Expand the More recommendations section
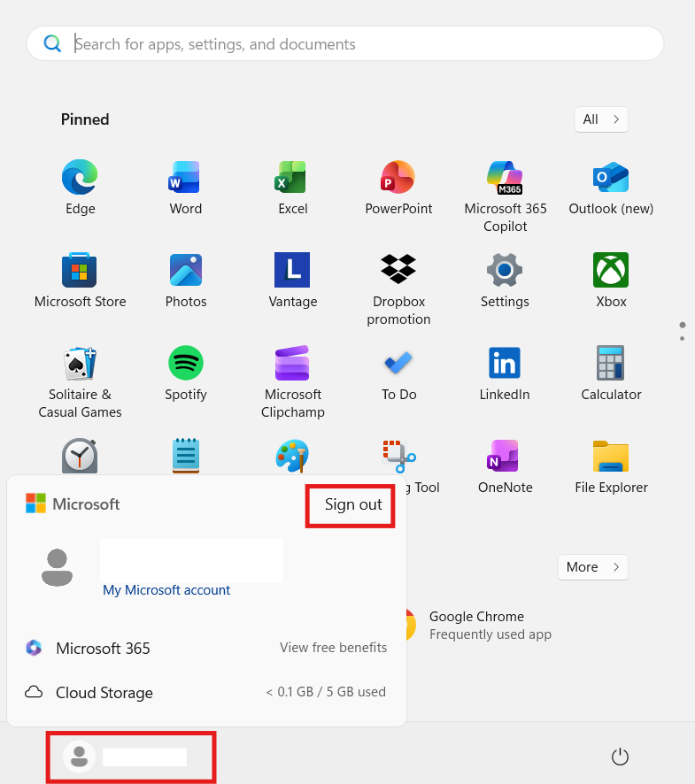The width and height of the screenshot is (695, 784). 592,566
